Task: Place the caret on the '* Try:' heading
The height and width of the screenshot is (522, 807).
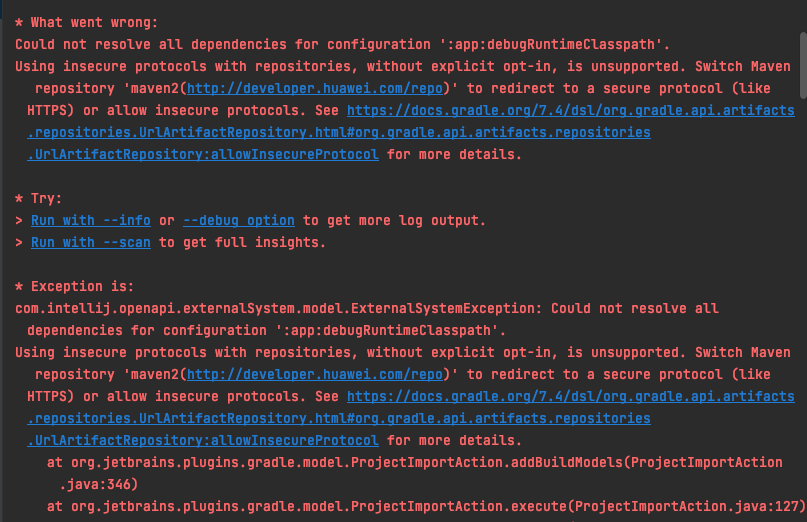Action: (39, 199)
